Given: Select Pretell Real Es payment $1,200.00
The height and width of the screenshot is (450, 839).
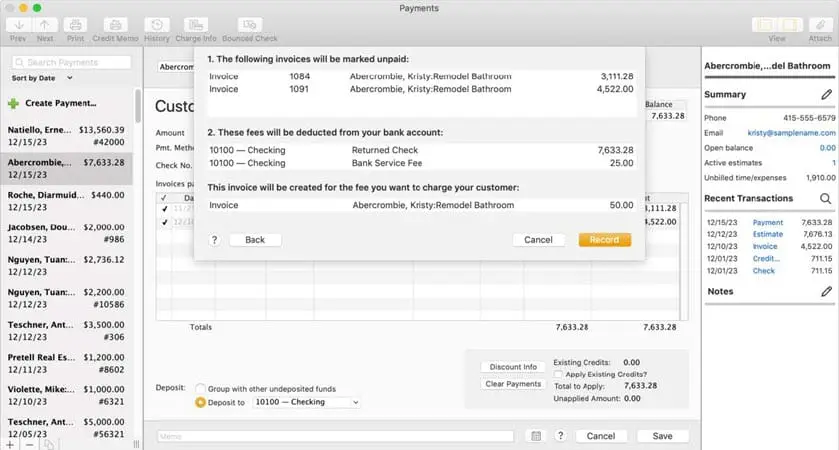Looking at the screenshot, I should tap(66, 363).
